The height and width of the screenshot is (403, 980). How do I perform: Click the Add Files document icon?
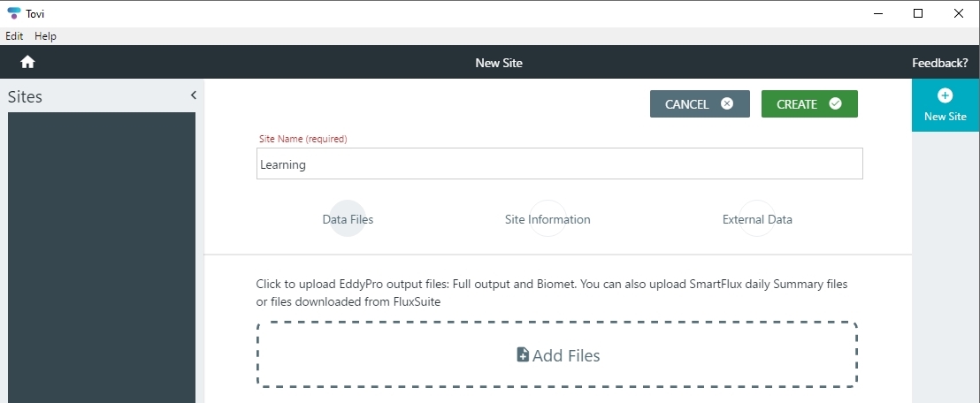click(x=523, y=355)
